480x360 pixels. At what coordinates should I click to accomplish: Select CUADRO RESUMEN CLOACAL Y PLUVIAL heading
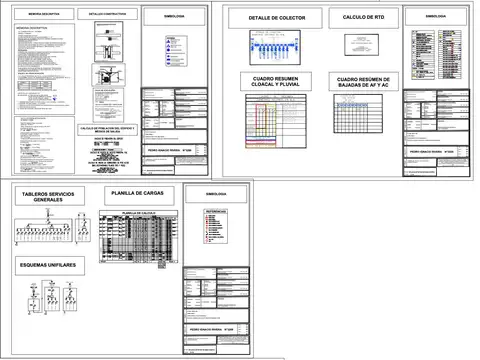click(276, 81)
